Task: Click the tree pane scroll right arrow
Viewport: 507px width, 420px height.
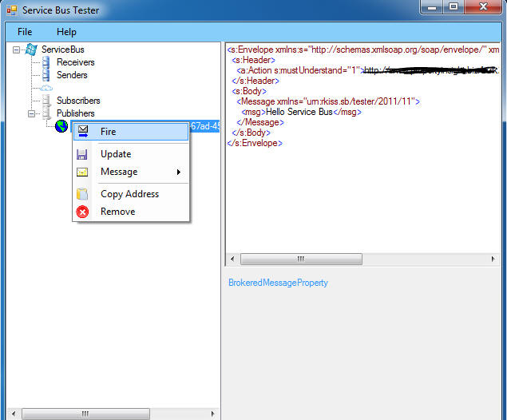Action: pos(212,414)
